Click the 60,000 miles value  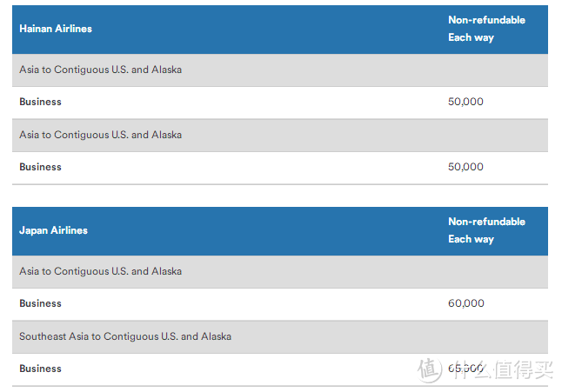466,303
